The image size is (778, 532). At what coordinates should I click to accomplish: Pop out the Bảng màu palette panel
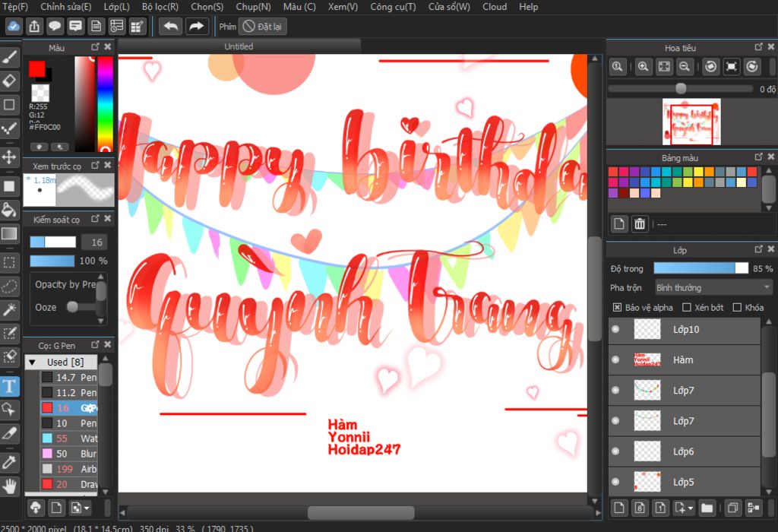pyautogui.click(x=758, y=157)
